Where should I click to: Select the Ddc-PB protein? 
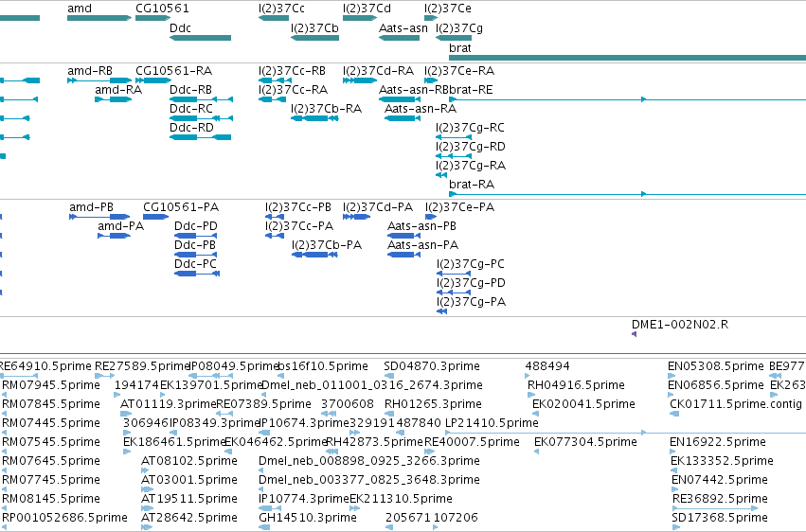(x=195, y=255)
